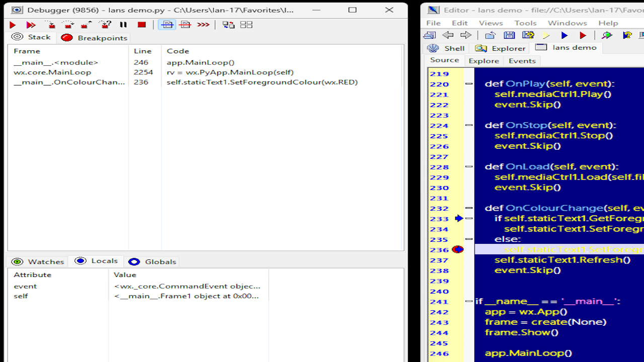The width and height of the screenshot is (644, 362).
Task: Click the grey back arrow in editor toolbar
Action: pos(448,35)
